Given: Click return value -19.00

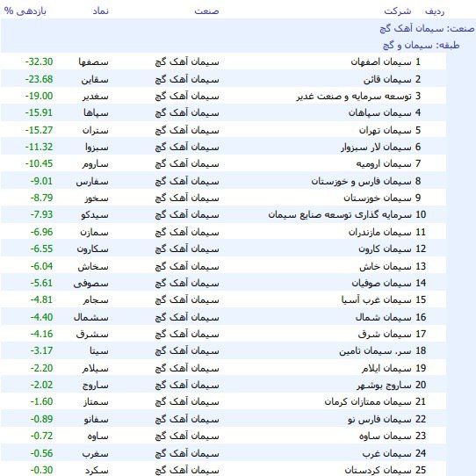Looking at the screenshot, I should point(40,96).
